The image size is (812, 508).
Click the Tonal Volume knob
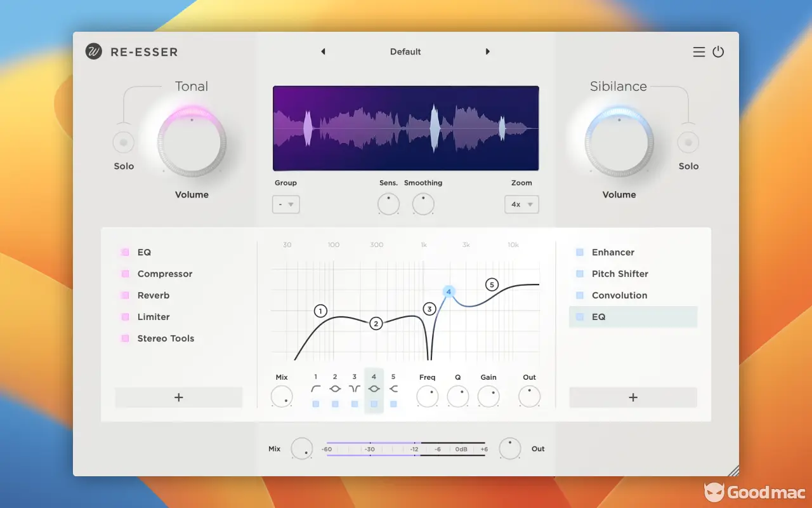click(x=192, y=142)
